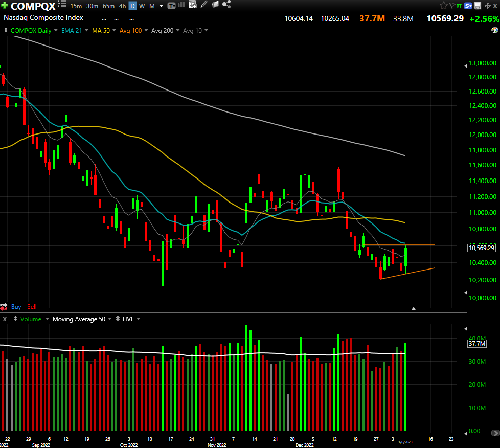Open the EMA 21 indicator dropdown
Image resolution: width=500 pixels, height=448 pixels.
coord(86,30)
